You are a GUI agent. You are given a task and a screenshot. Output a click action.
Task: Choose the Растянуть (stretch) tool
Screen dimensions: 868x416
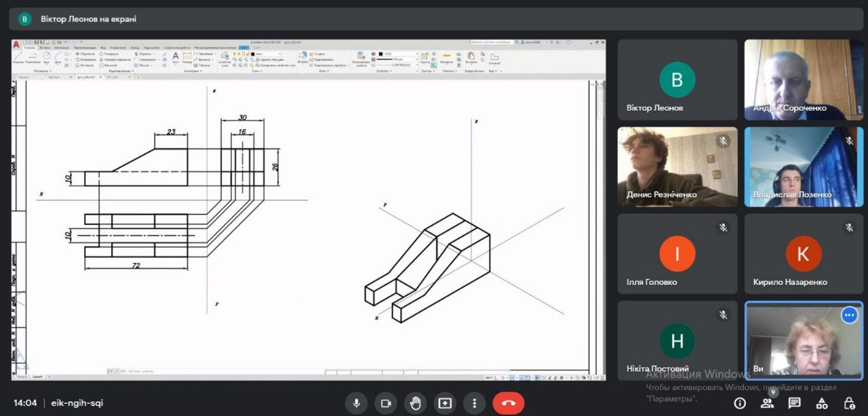point(85,65)
